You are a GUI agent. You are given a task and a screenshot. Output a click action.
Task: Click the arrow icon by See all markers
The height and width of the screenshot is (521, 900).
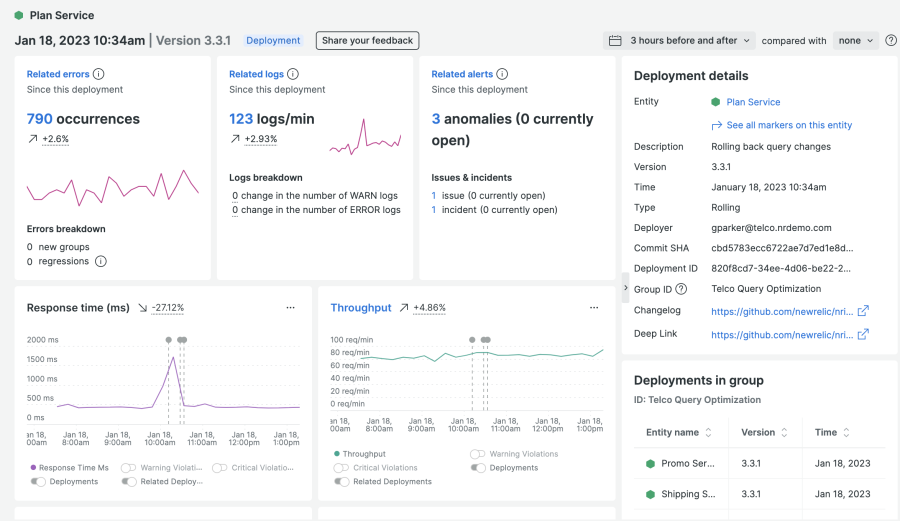click(716, 126)
